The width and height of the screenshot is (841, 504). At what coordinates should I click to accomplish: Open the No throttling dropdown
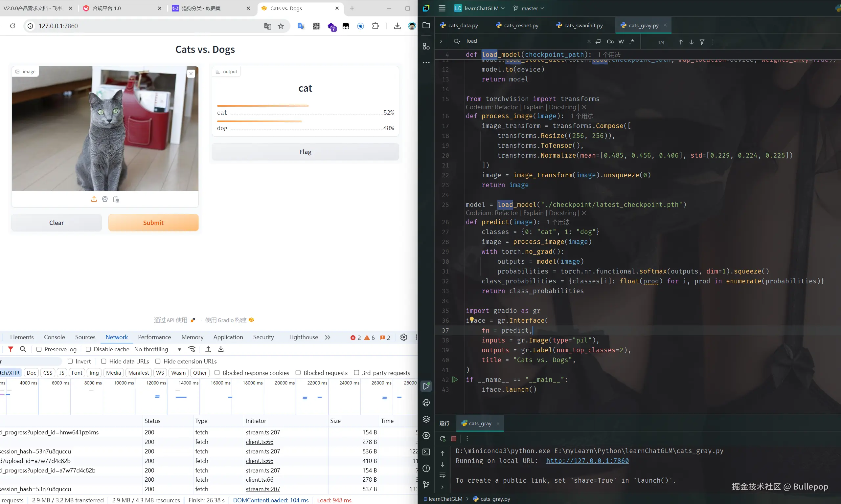(x=157, y=349)
